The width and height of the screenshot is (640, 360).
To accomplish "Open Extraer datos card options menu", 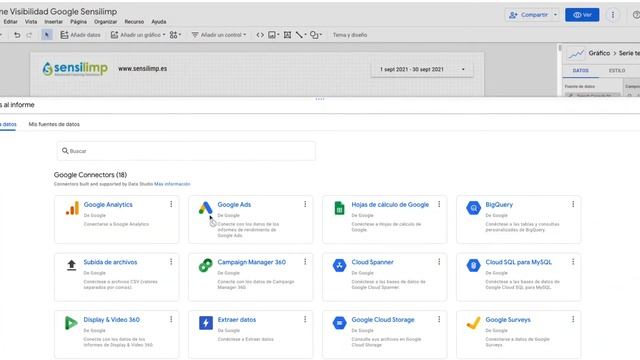I will tap(305, 319).
